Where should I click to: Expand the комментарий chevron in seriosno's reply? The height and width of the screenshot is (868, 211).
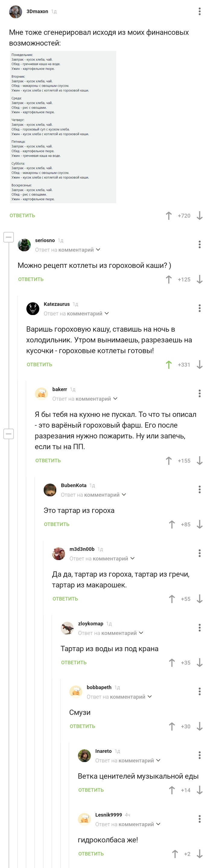(98, 250)
